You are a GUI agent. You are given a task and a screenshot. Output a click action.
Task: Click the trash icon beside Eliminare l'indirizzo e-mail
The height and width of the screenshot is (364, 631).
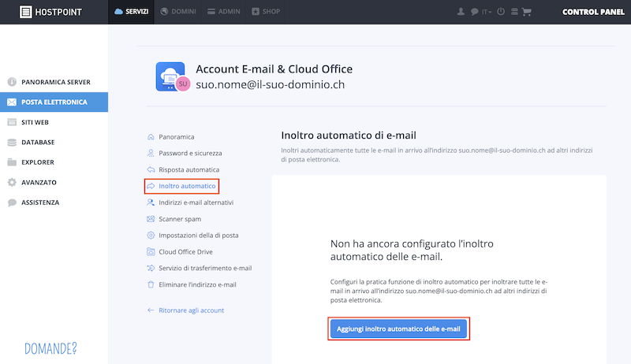point(151,284)
